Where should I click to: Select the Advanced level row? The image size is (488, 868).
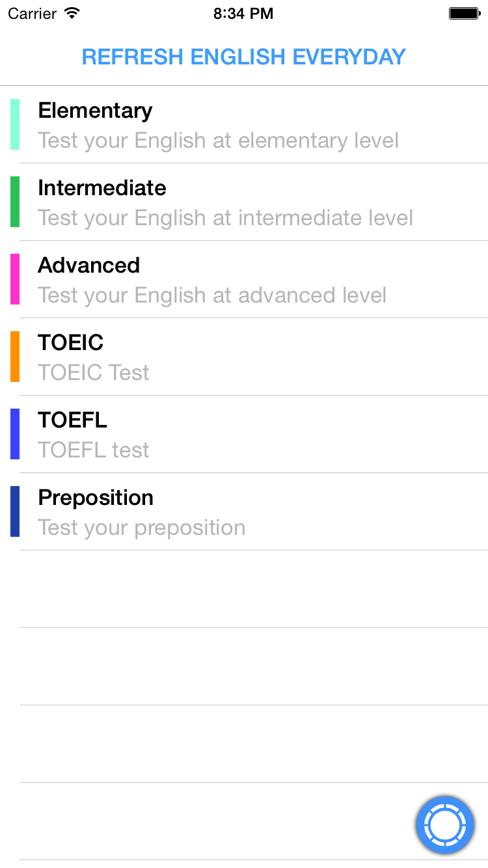point(244,279)
